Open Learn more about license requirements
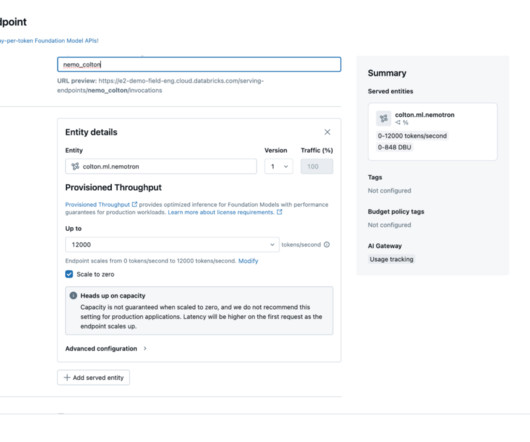Image resolution: width=530 pixels, height=442 pixels. tap(221, 212)
